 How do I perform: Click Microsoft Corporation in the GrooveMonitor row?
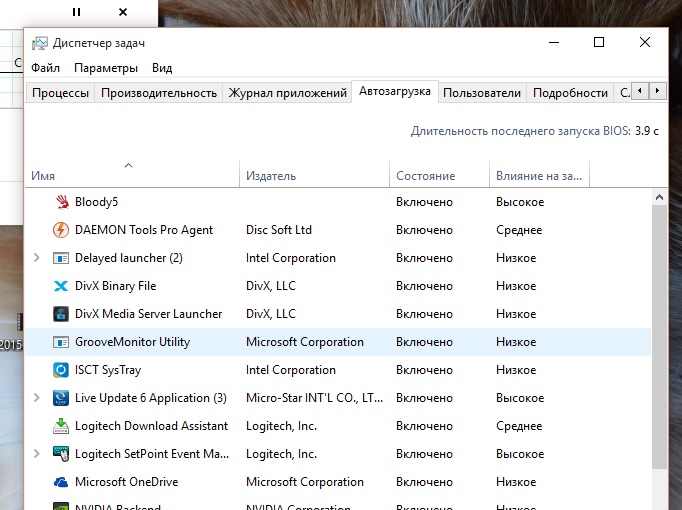point(304,342)
